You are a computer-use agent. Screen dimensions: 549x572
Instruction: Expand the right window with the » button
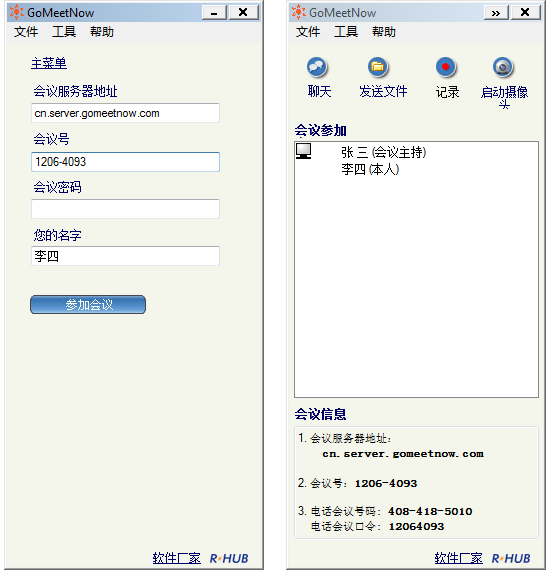click(496, 13)
